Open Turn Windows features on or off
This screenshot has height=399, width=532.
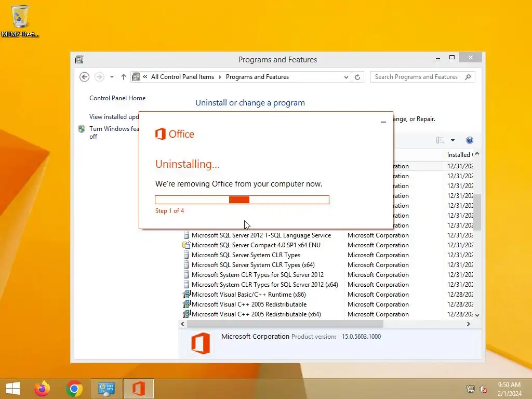click(x=114, y=132)
